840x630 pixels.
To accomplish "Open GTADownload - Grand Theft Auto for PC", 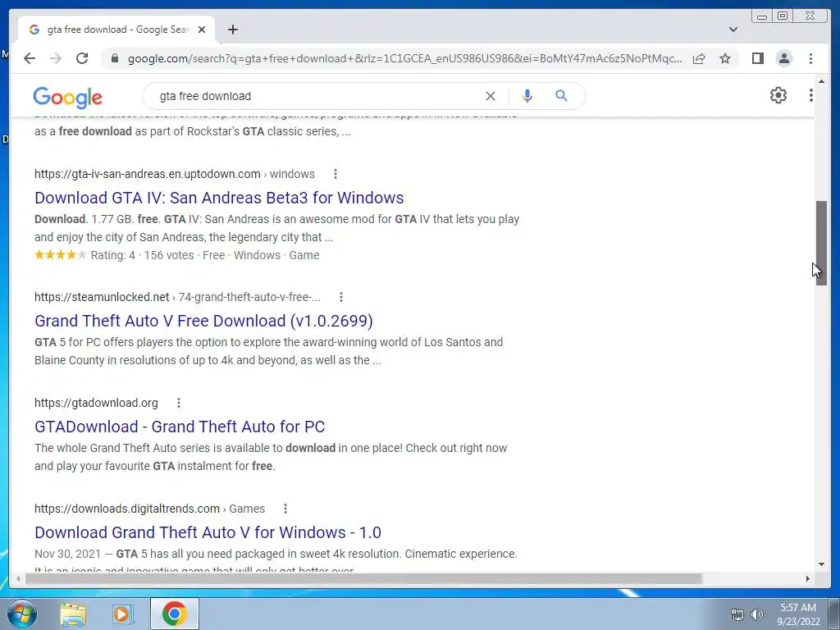I will (180, 427).
